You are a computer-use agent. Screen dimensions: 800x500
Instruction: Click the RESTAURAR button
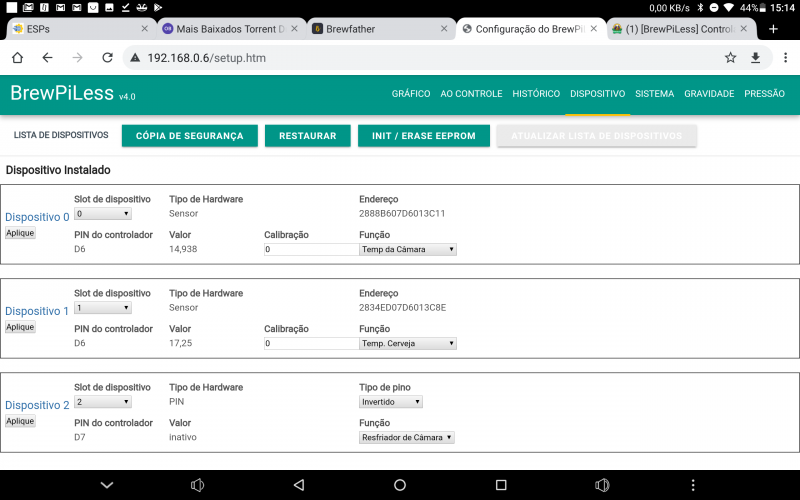click(308, 136)
